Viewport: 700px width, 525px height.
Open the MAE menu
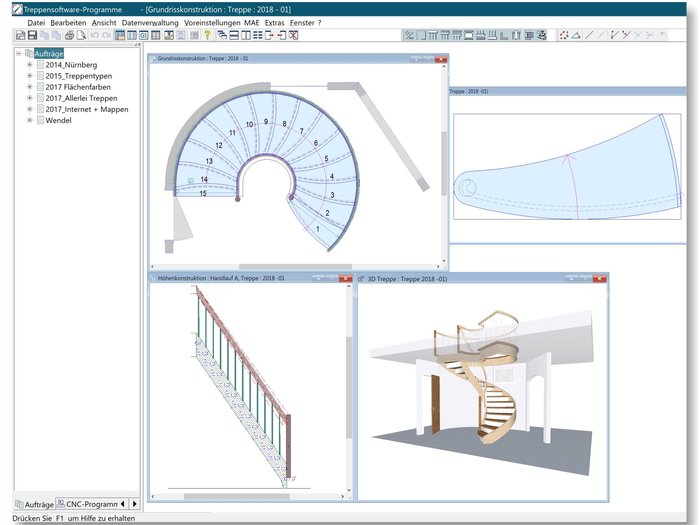click(x=252, y=23)
